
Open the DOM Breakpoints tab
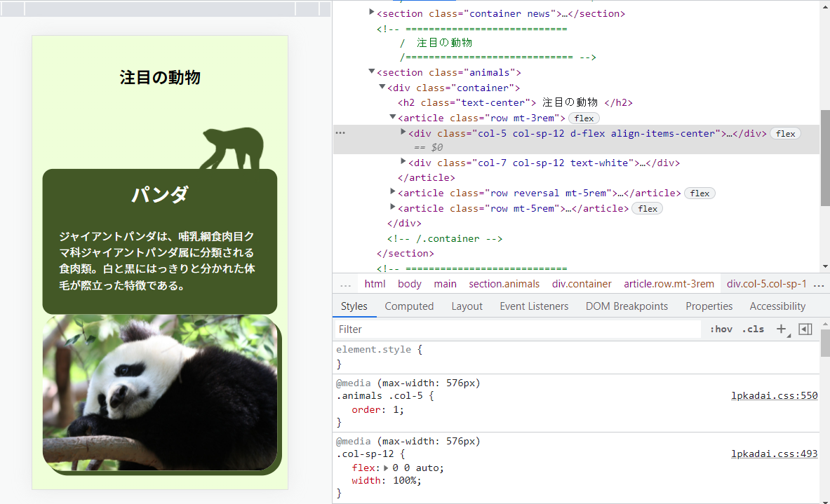pos(627,306)
